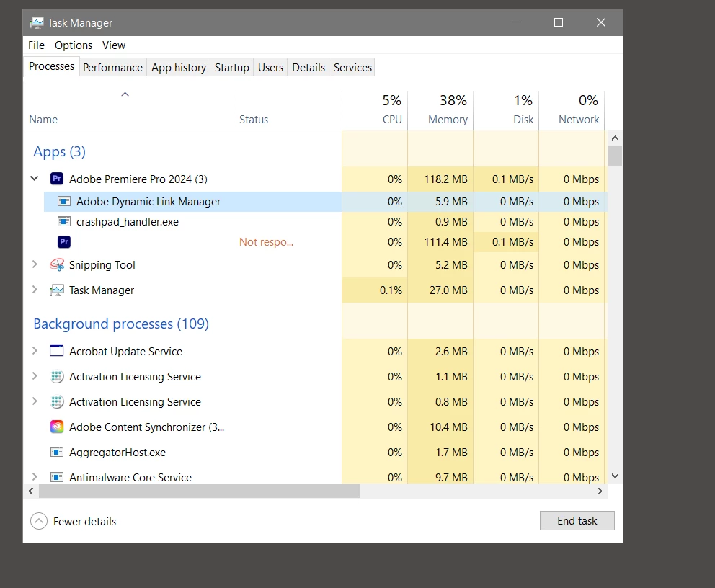Expand the first Activation Licensing Service entry
This screenshot has width=715, height=588.
point(35,375)
